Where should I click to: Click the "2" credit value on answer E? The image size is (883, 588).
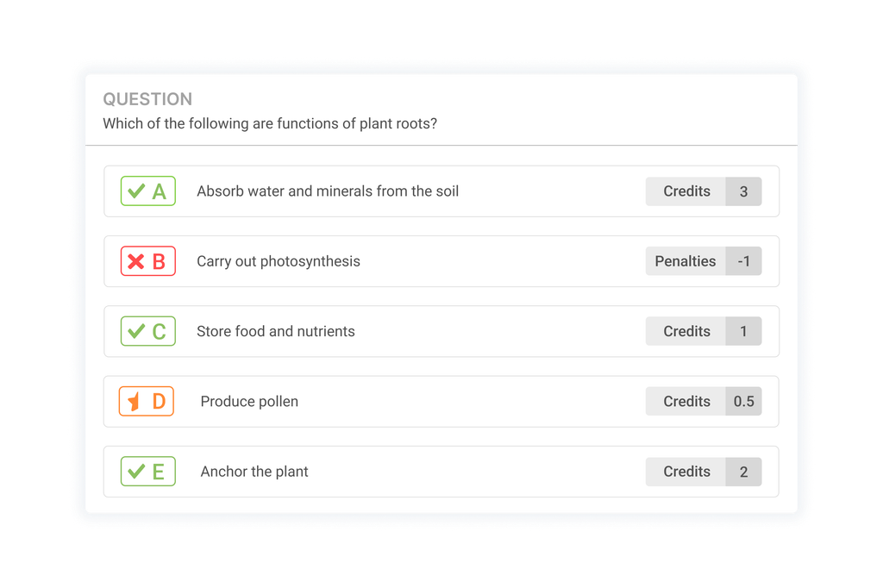743,472
